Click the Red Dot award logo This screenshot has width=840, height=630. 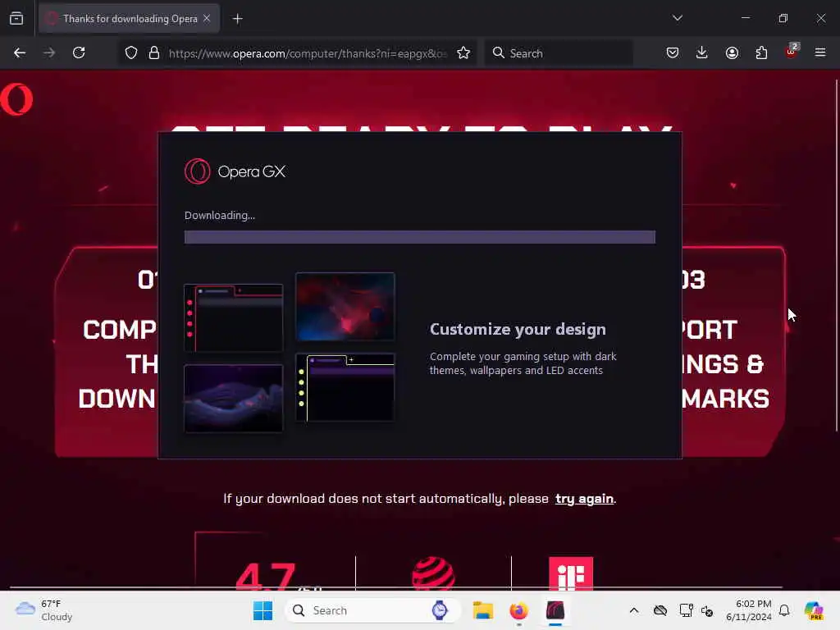tap(433, 573)
